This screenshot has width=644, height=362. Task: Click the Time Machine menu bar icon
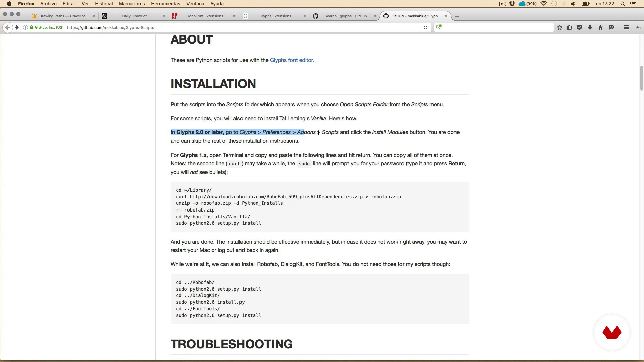click(x=554, y=4)
